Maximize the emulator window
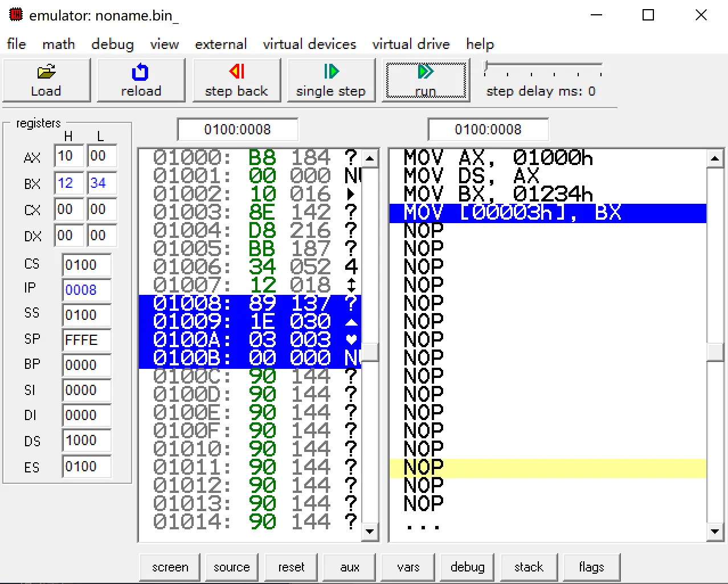The height and width of the screenshot is (584, 728). coord(648,15)
